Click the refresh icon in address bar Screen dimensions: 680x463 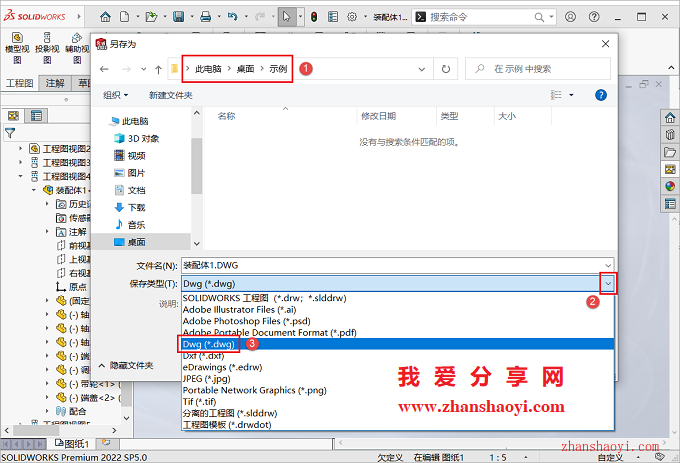point(445,69)
